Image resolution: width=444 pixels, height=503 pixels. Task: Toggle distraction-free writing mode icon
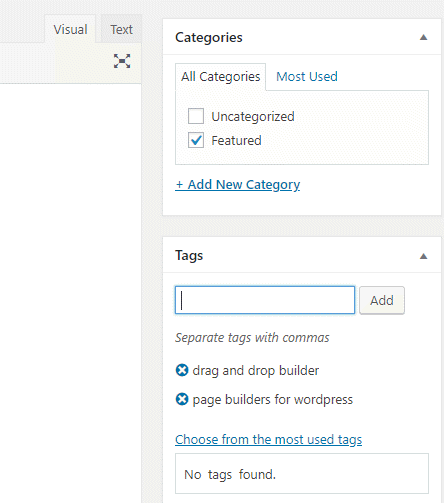(122, 61)
